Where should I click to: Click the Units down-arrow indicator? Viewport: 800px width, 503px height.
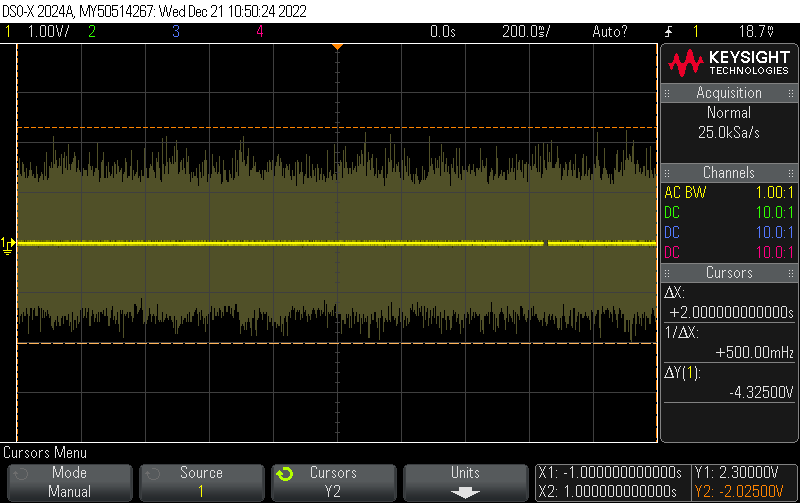465,493
